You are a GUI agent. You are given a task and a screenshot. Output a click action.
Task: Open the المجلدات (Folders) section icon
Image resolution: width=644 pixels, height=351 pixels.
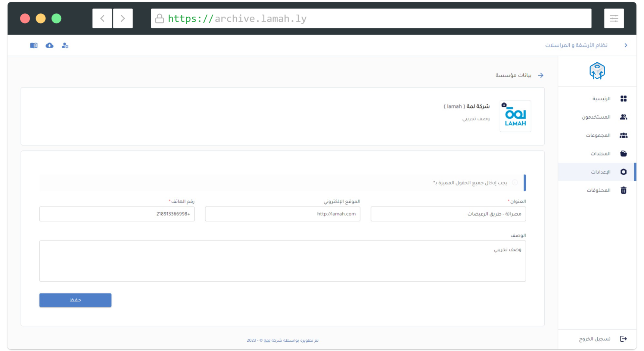(x=623, y=153)
